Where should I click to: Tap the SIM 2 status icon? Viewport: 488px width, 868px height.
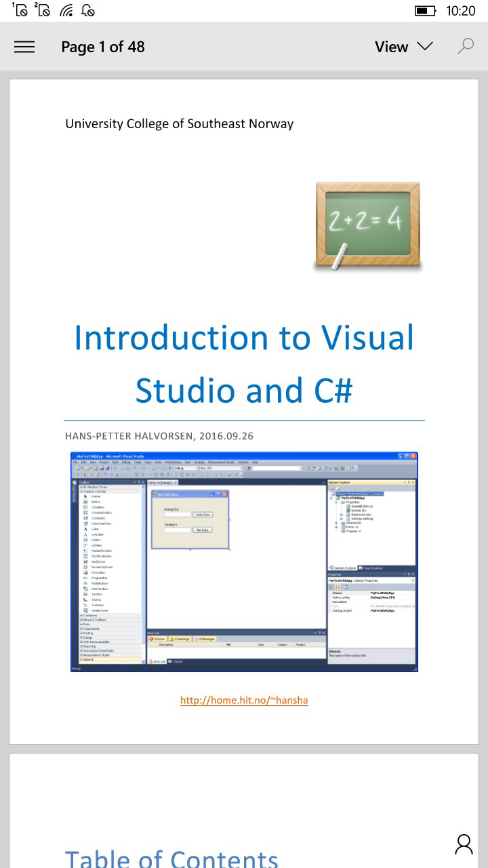pos(43,10)
